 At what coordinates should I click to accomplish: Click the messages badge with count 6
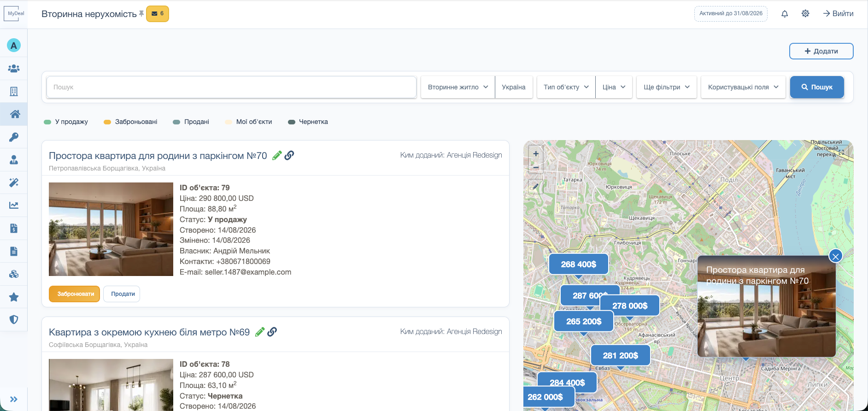pyautogui.click(x=158, y=14)
